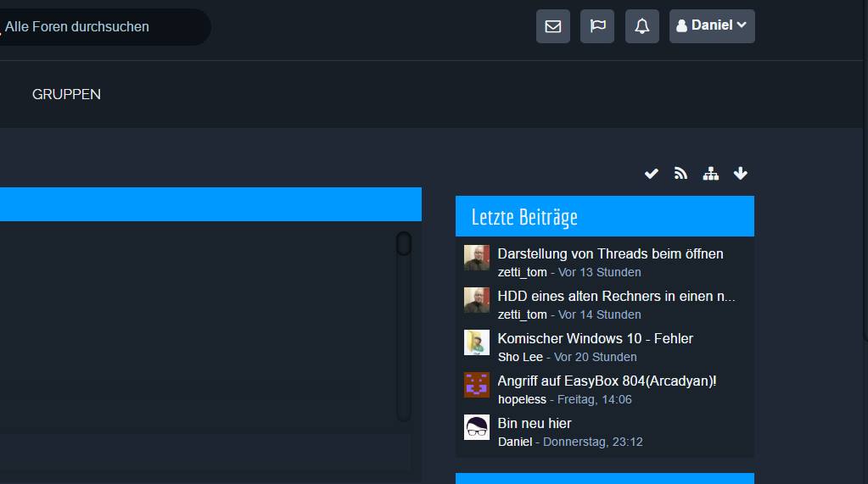This screenshot has height=484, width=868.
Task: Open 'Komischer Windows 10 - Fehler' thread
Action: click(x=595, y=338)
